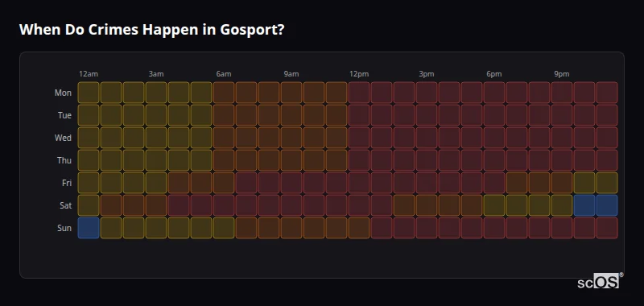Select the '3am' column label
This screenshot has width=644, height=306.
(x=156, y=74)
